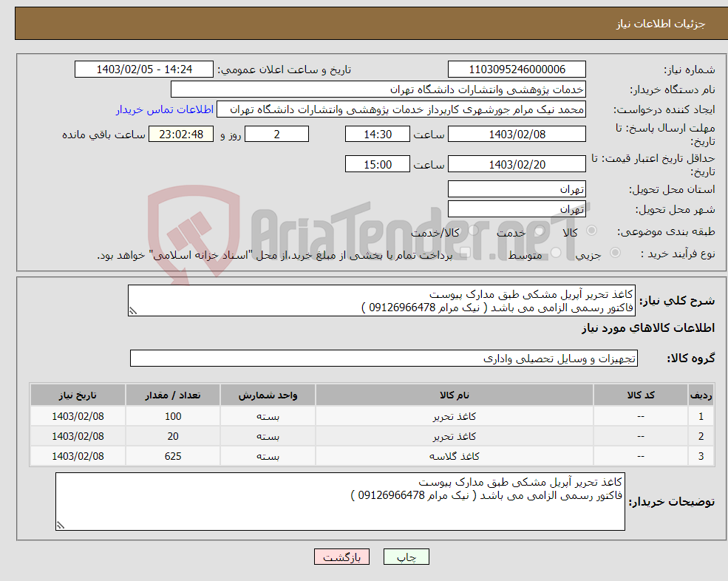
Task: Click the announcement date field 1403/02/05 - 14:24
Action: pyautogui.click(x=144, y=69)
